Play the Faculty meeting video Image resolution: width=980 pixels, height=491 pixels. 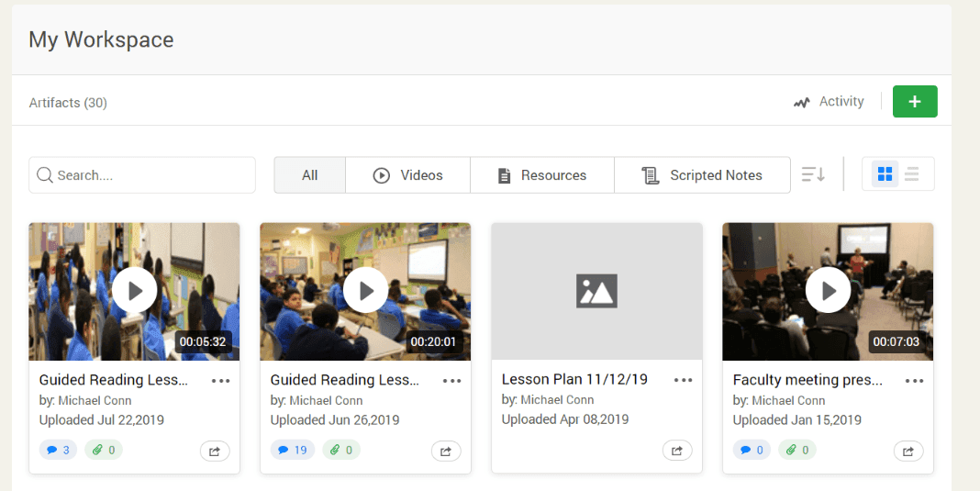828,291
